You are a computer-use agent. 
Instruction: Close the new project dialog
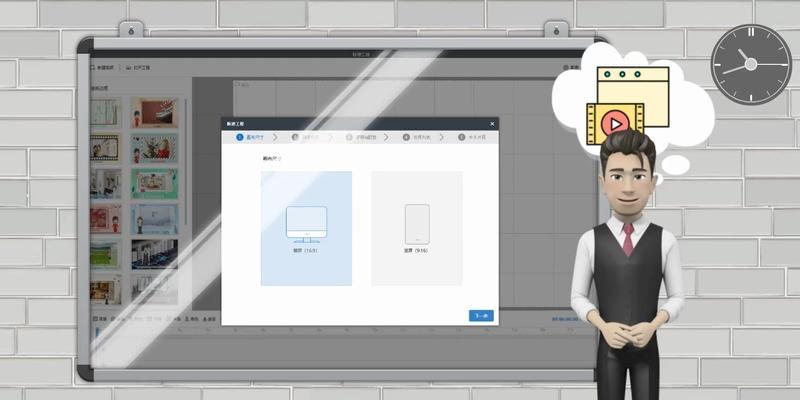click(492, 124)
